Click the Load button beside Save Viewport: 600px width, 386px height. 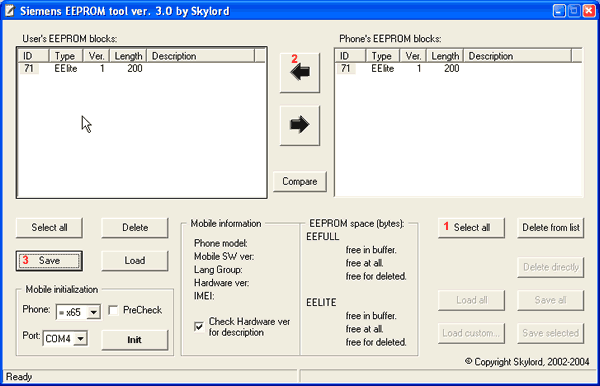tap(135, 261)
